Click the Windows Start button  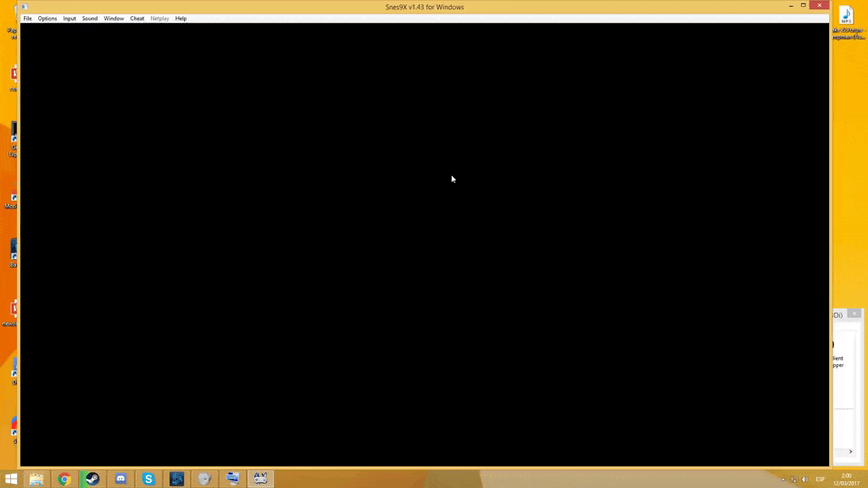pos(11,479)
